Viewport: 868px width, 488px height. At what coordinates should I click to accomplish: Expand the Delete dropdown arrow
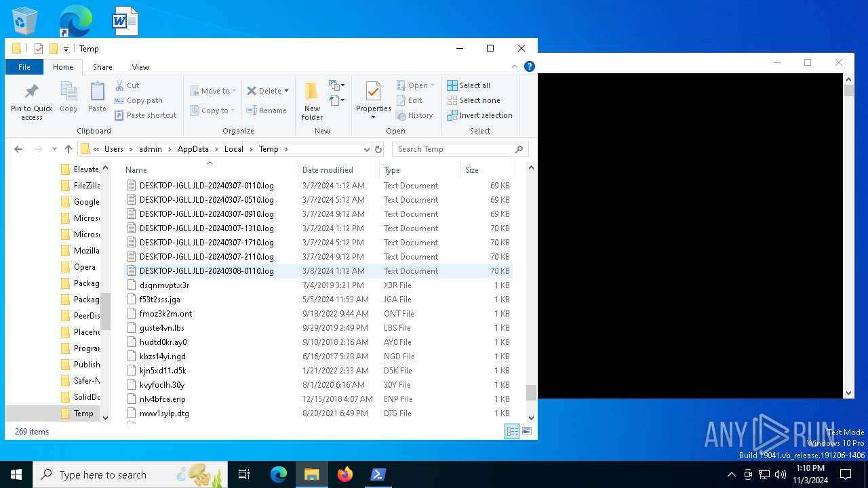tap(286, 91)
